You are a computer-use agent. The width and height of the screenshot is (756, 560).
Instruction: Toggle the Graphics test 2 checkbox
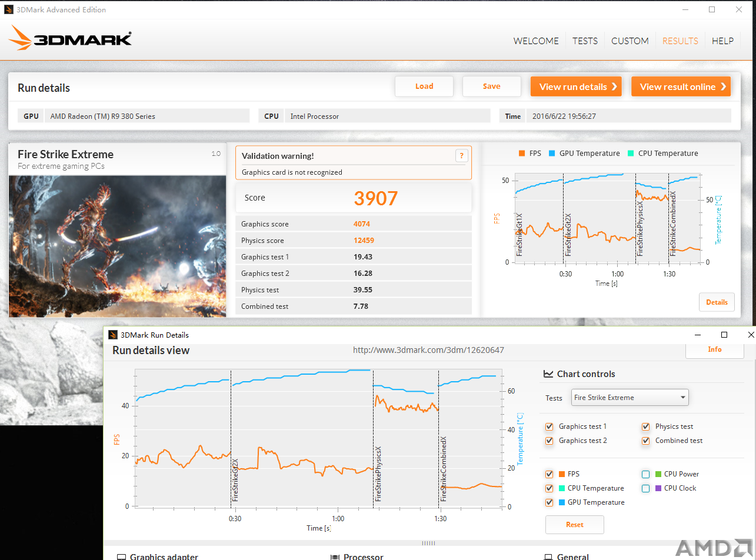(549, 441)
